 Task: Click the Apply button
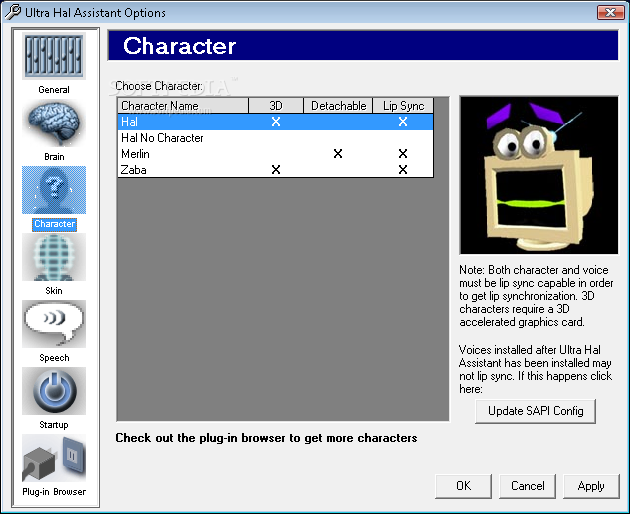tap(591, 486)
